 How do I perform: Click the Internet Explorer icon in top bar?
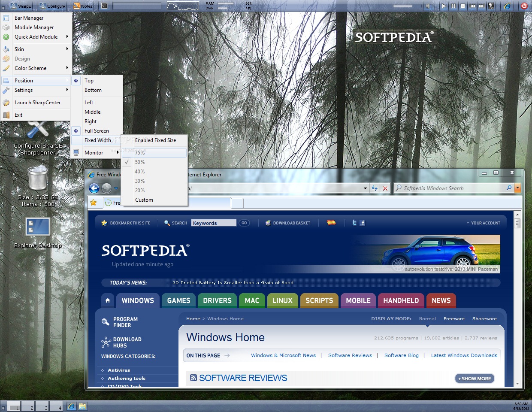coord(507,6)
